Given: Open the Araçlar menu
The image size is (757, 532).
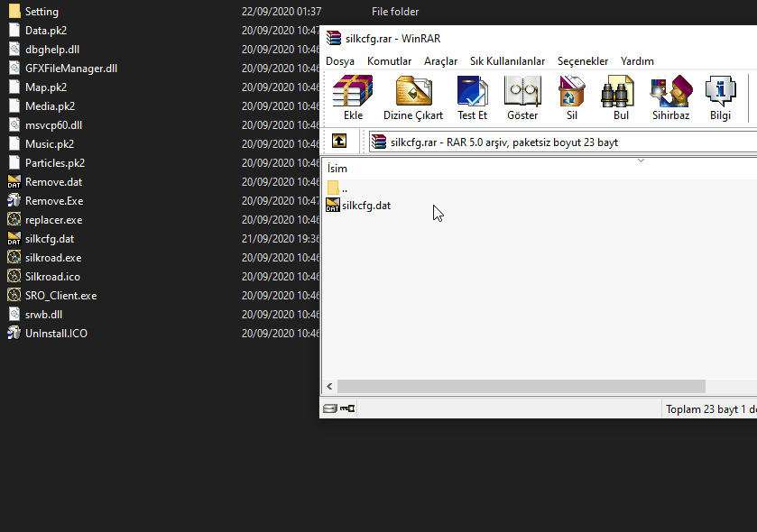Looking at the screenshot, I should point(441,61).
